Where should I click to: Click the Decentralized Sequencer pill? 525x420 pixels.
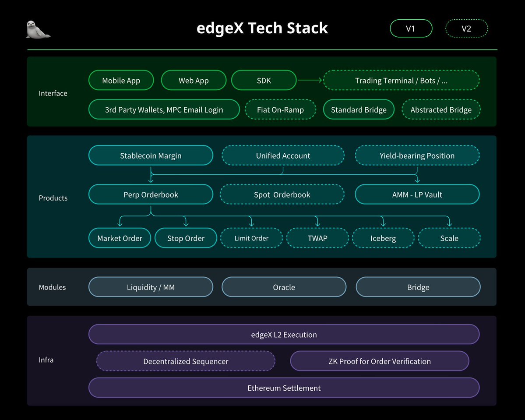pos(186,361)
